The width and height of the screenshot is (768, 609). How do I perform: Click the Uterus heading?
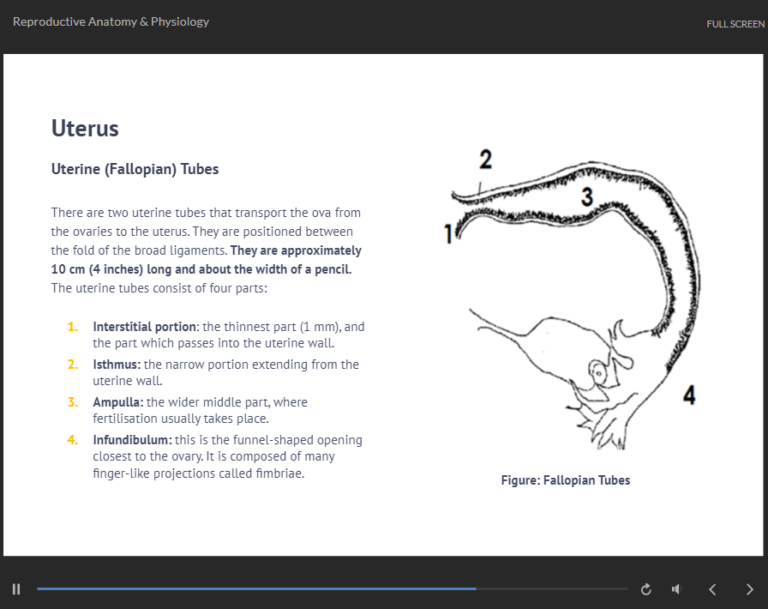[85, 128]
